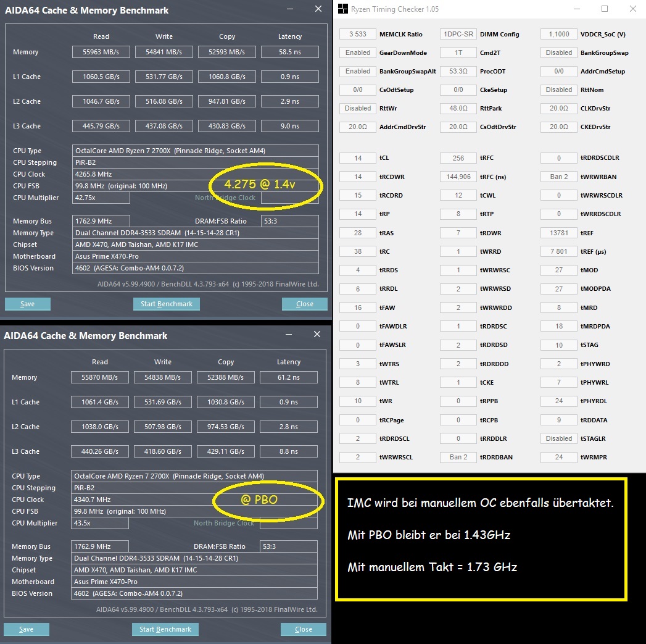Viewport: 646px width, 644px height.
Task: Click Start Benchmark in top AIDA64 window
Action: pos(167,304)
